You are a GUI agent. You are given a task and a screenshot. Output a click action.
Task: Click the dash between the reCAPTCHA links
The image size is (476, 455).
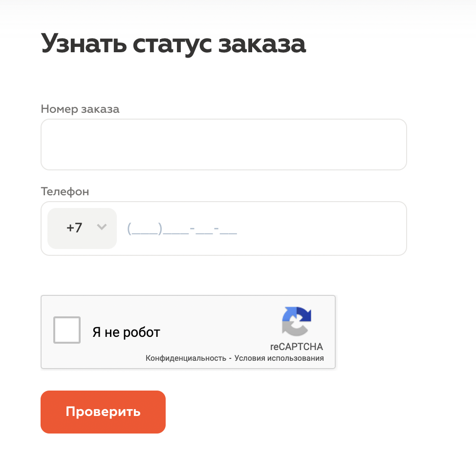pyautogui.click(x=230, y=358)
